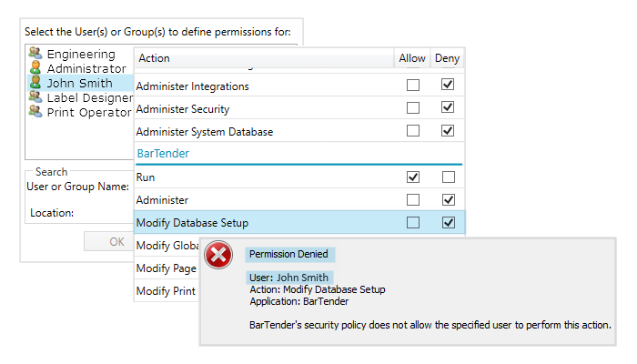
Task: Select the Engineering group in list
Action: click(x=81, y=55)
